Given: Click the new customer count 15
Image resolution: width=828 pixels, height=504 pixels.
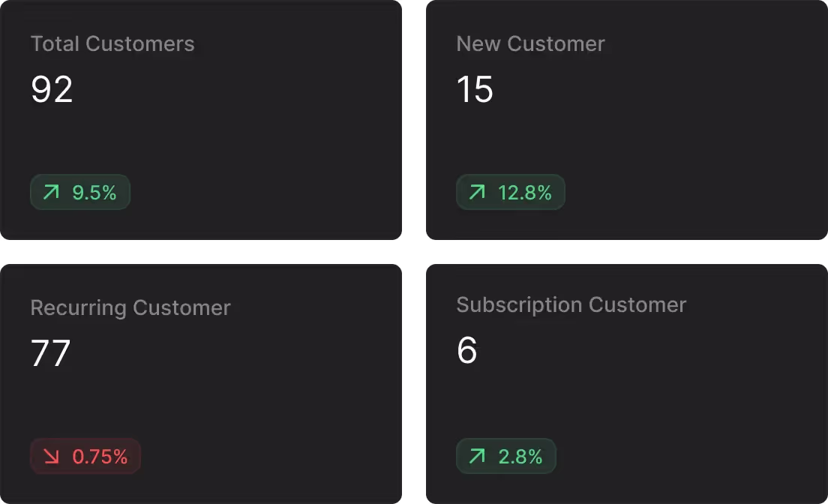Looking at the screenshot, I should [475, 89].
